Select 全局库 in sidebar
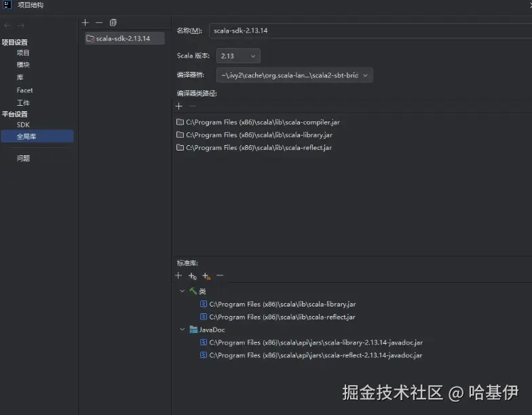This screenshot has width=532, height=415. pos(37,136)
